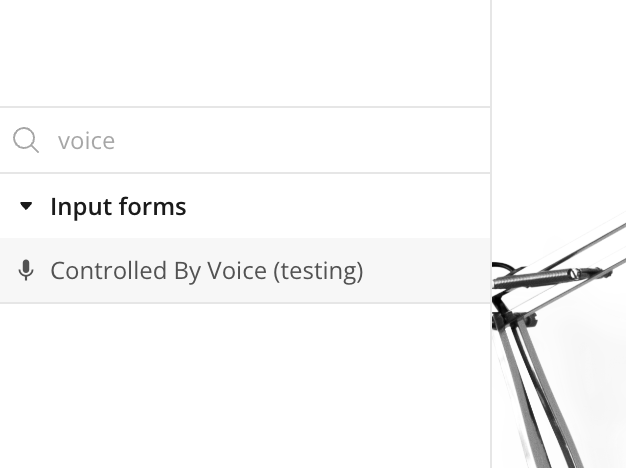The height and width of the screenshot is (468, 626).
Task: Select the microphone icon for voice control
Action: tap(26, 270)
